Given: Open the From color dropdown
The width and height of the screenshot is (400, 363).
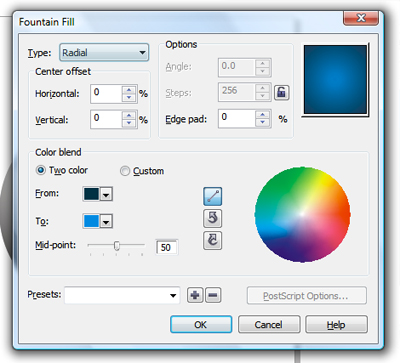Looking at the screenshot, I should 106,194.
